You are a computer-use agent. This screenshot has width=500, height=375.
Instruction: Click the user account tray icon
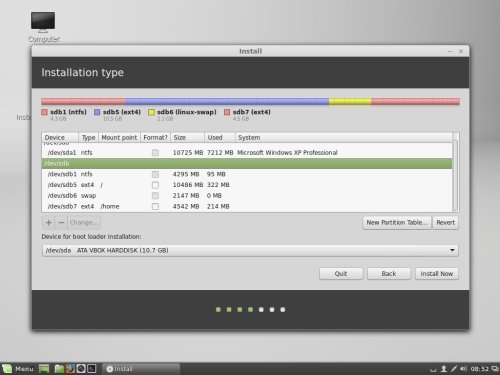444,369
